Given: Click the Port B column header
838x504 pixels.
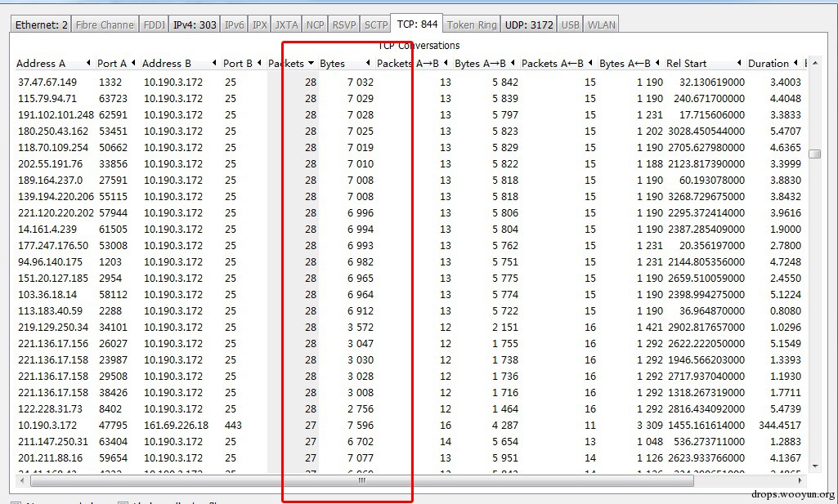Looking at the screenshot, I should pyautogui.click(x=242, y=64).
